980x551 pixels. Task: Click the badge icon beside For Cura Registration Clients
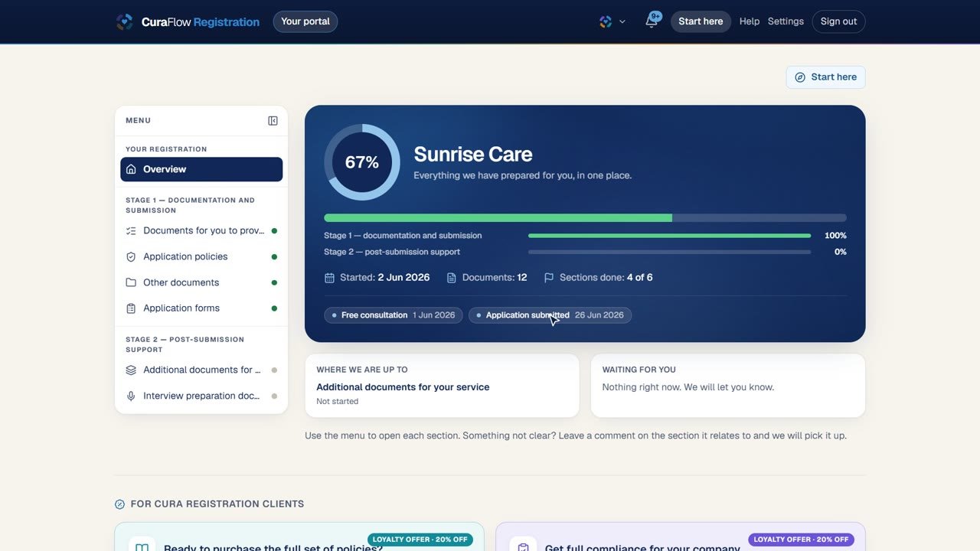point(119,504)
